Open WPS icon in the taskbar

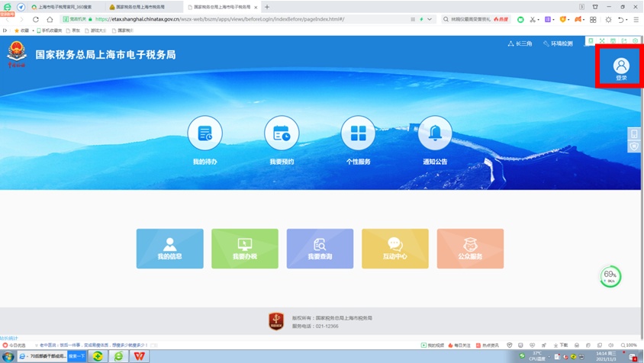click(140, 356)
